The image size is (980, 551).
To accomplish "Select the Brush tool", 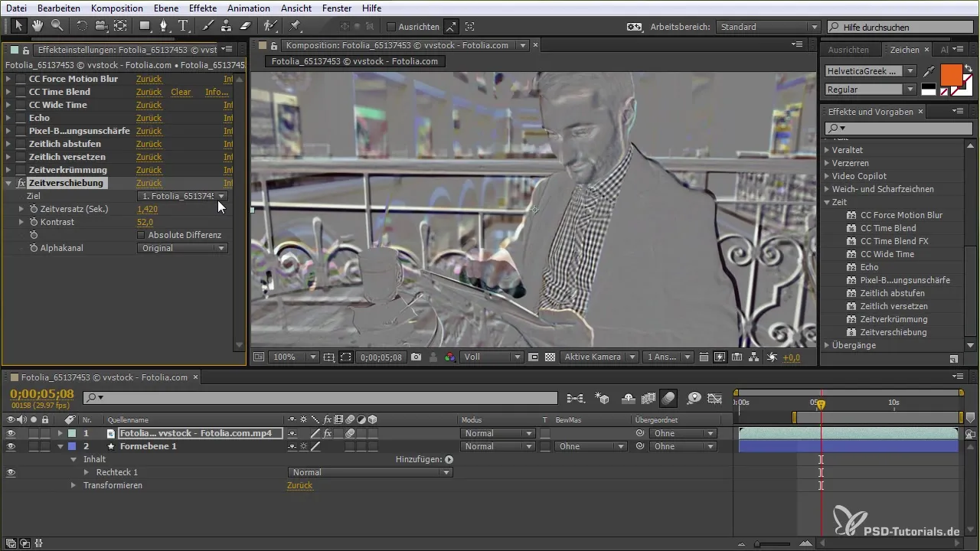I will pyautogui.click(x=209, y=26).
